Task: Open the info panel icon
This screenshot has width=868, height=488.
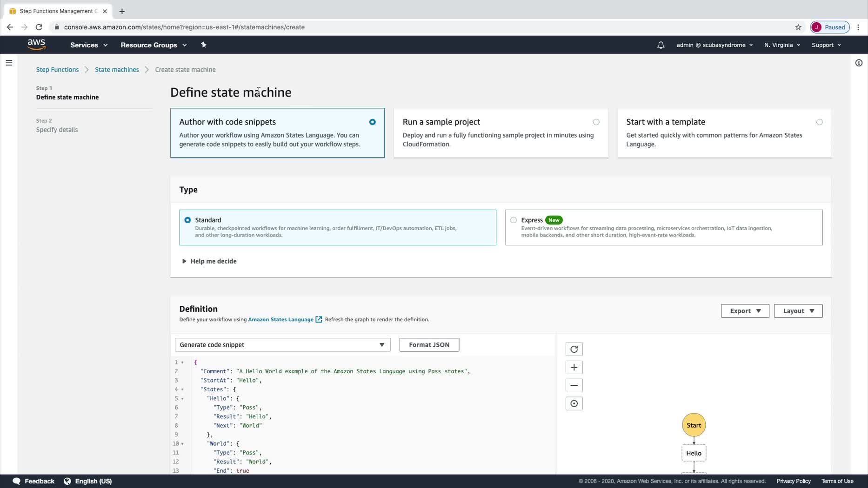Action: point(859,63)
